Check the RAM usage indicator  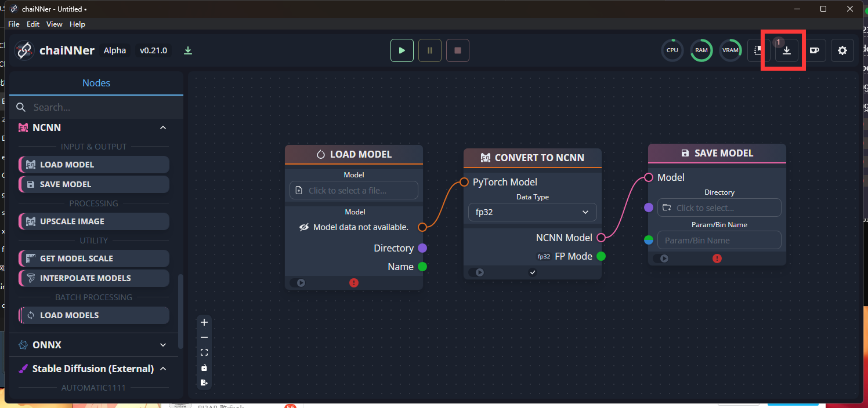point(701,50)
